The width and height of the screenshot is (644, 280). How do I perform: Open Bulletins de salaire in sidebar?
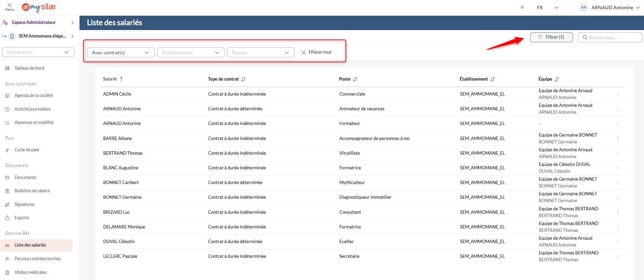pos(32,191)
